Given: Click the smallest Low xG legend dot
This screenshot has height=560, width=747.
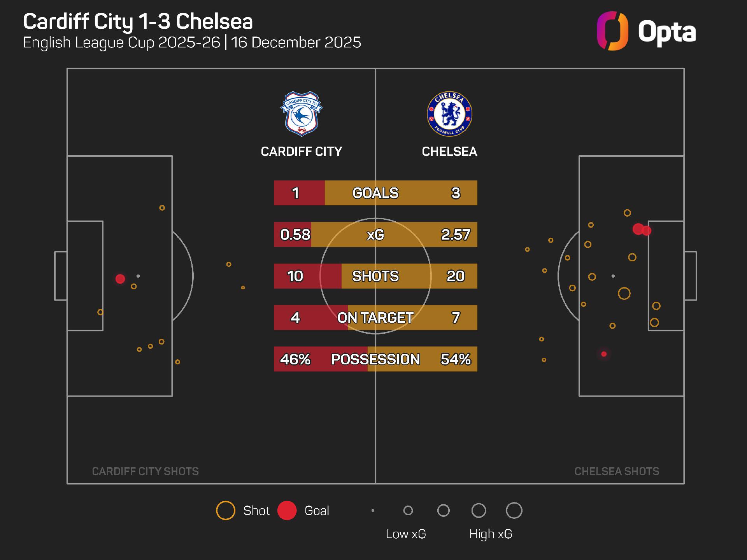Looking at the screenshot, I should click(373, 511).
